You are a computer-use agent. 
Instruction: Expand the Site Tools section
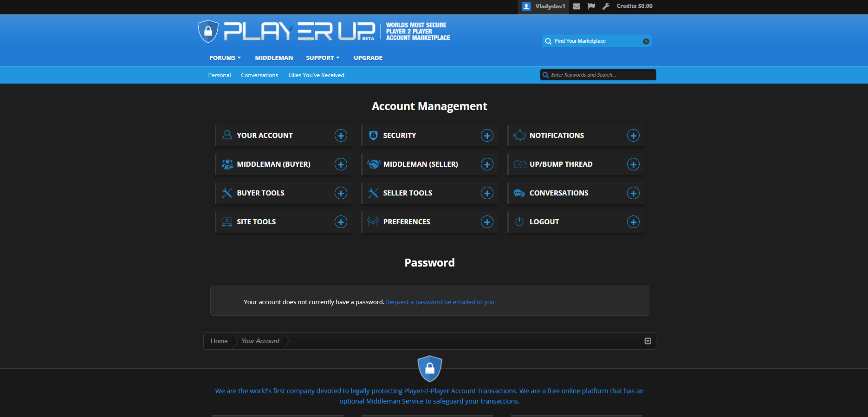pos(341,222)
